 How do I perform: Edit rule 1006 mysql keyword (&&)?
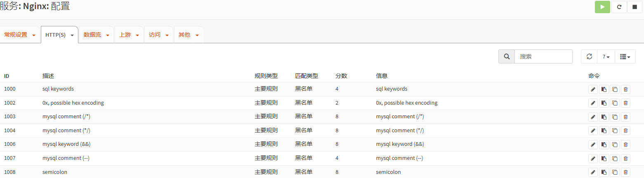[x=593, y=145]
